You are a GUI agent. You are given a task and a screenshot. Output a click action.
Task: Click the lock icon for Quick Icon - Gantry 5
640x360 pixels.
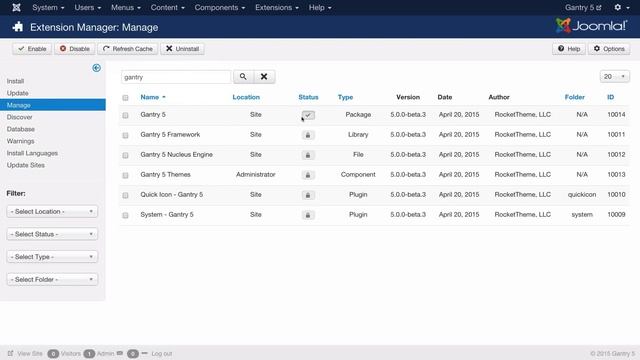[x=308, y=195]
